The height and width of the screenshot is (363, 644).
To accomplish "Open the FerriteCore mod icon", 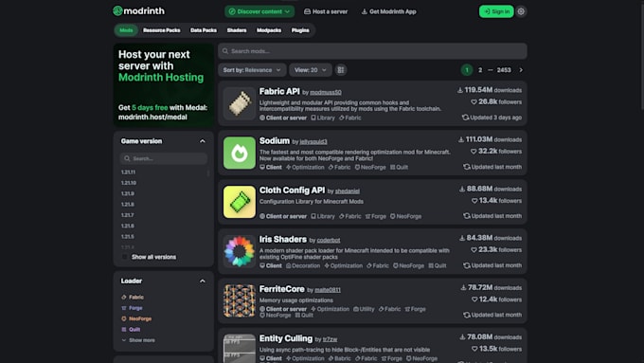I will pos(240,300).
